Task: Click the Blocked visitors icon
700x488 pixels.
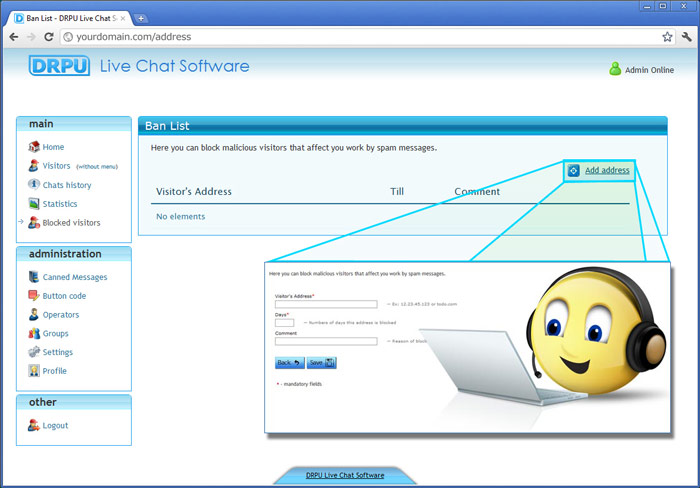Action: coord(34,222)
